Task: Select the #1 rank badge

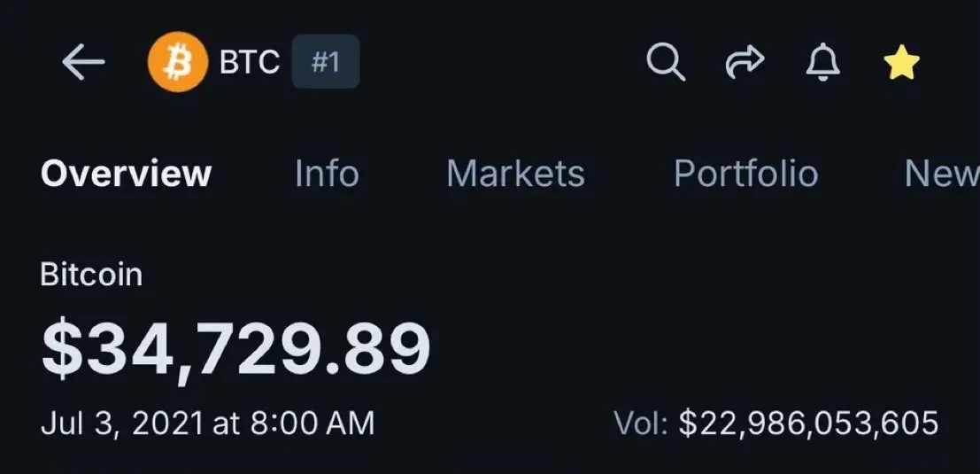Action: 326,61
